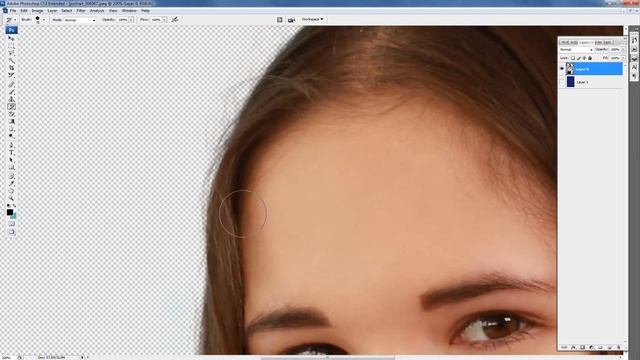Select the Pen tool
Image resolution: width=640 pixels, height=360 pixels.
11,145
